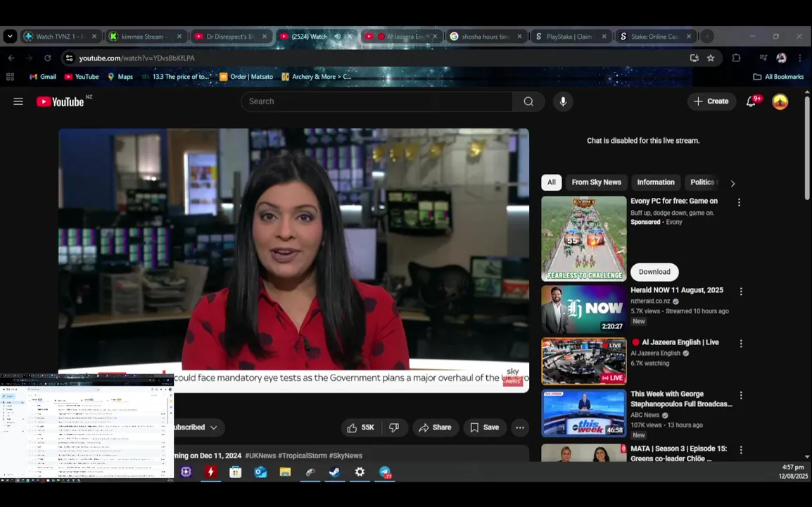Click the Share button
Viewport: 812px width, 507px height.
click(436, 427)
